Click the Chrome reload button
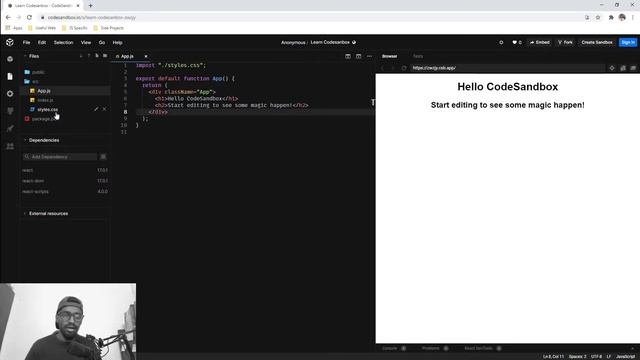Viewport: 640px width, 360px height. point(29,18)
